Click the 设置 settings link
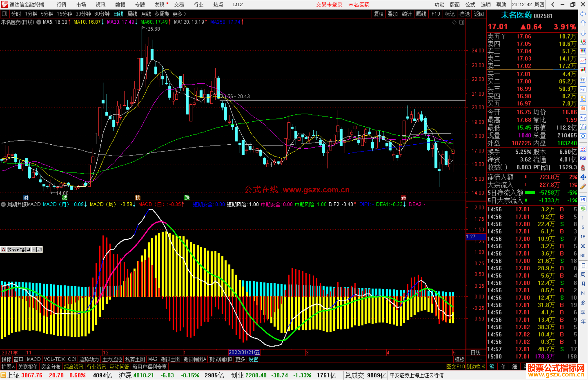588x380 pixels. coord(253,359)
